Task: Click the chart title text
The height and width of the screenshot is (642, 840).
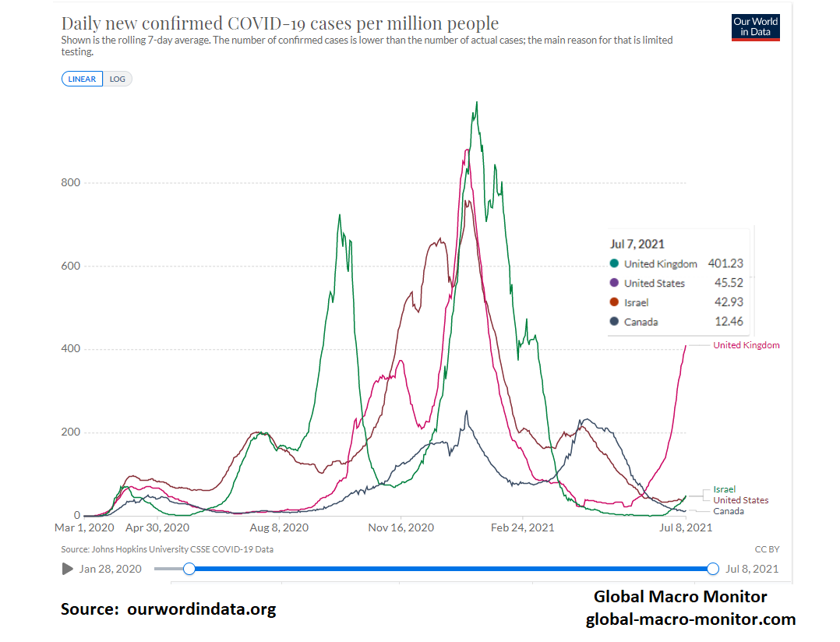Action: pos(280,23)
